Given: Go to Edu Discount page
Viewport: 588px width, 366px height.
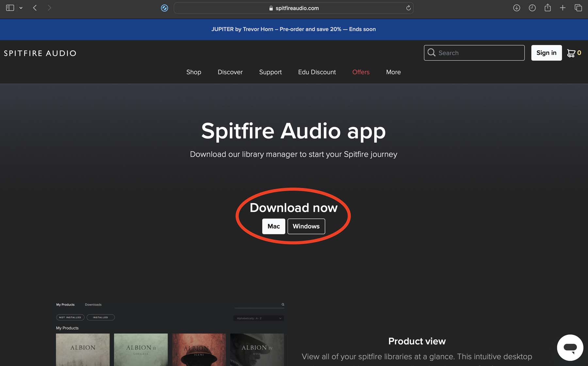Looking at the screenshot, I should pyautogui.click(x=317, y=72).
